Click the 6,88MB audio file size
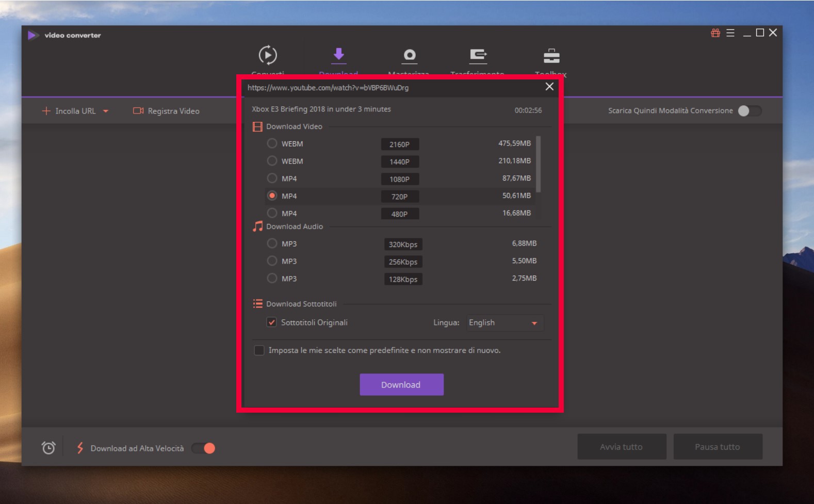 click(x=524, y=243)
